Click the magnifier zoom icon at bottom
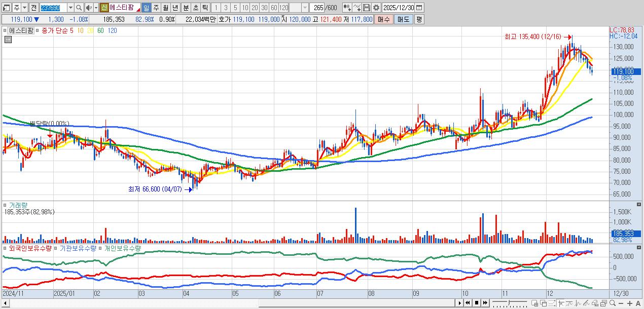The width and height of the screenshot is (644, 309). (613, 303)
